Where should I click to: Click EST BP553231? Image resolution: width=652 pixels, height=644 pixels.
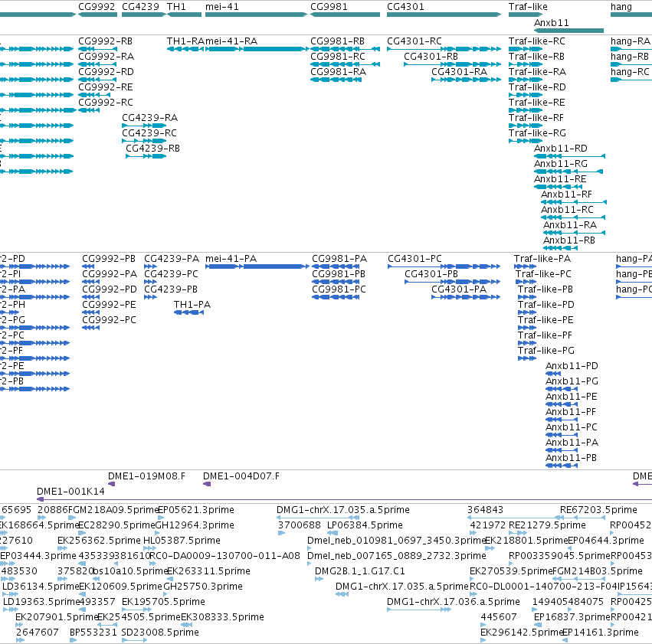pyautogui.click(x=93, y=633)
